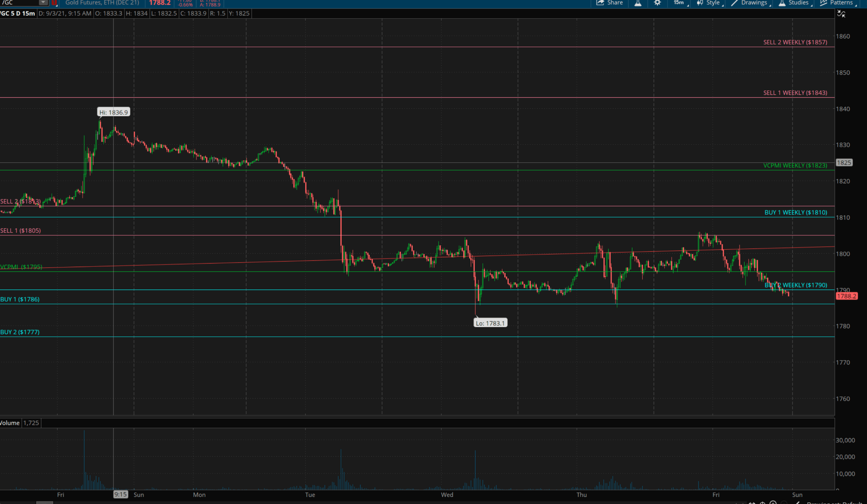
Task: Click the volume value 1,725
Action: [x=31, y=423]
